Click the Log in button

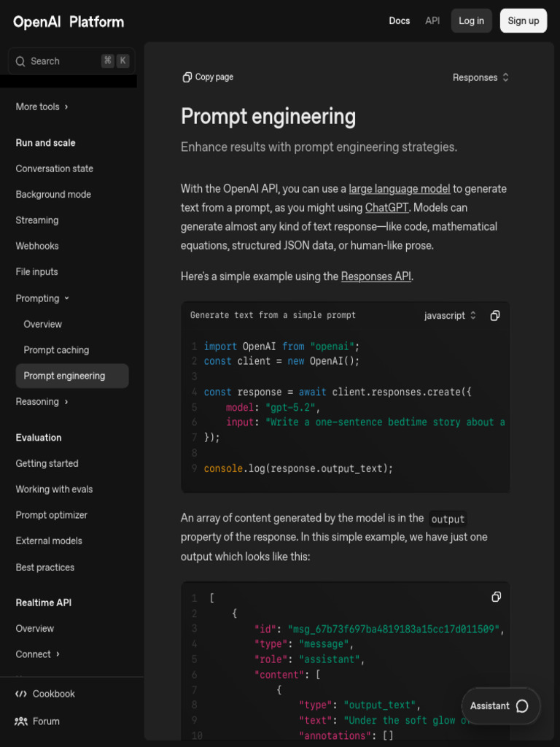click(471, 21)
